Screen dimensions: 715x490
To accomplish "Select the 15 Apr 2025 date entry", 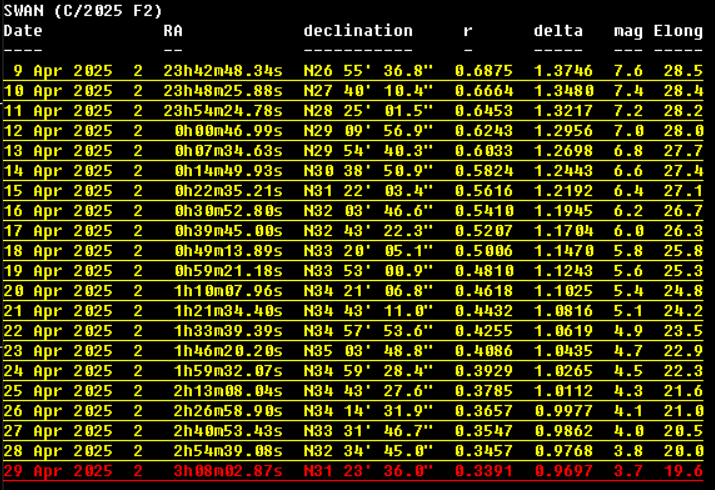I will coord(58,191).
